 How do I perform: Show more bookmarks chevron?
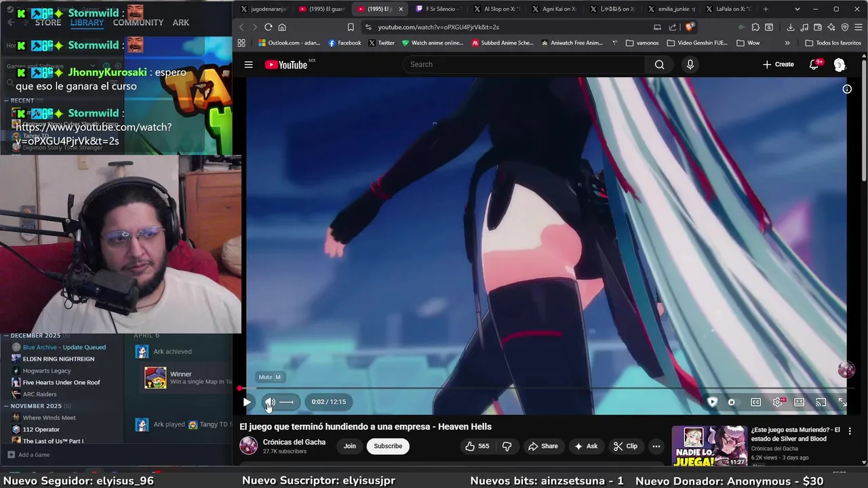[787, 43]
